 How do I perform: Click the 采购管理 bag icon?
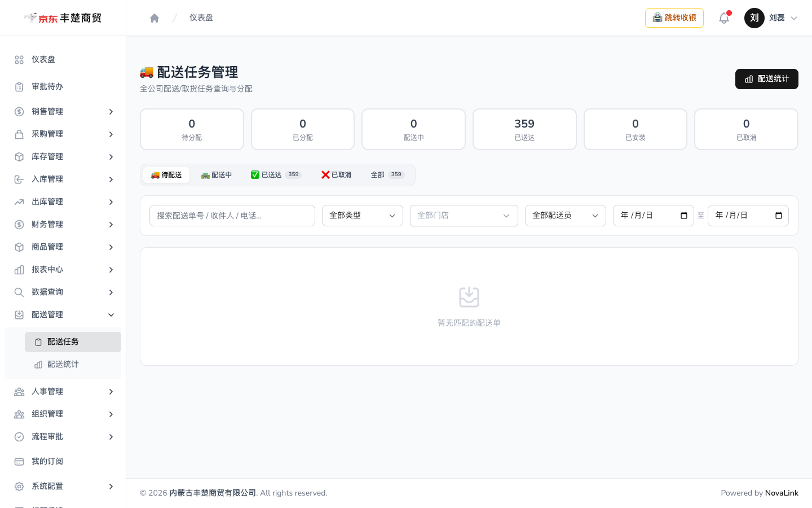point(19,134)
